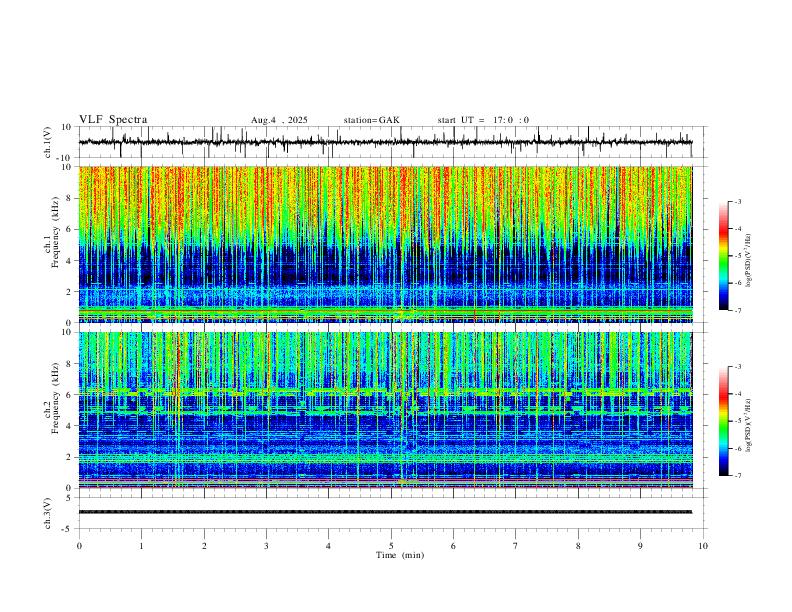Click the ch.2 spectrogram panel
The height and width of the screenshot is (612, 792).
point(385,410)
